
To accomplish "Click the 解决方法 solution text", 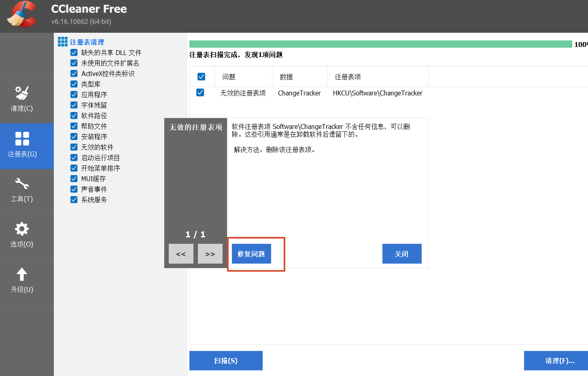I will [x=274, y=150].
